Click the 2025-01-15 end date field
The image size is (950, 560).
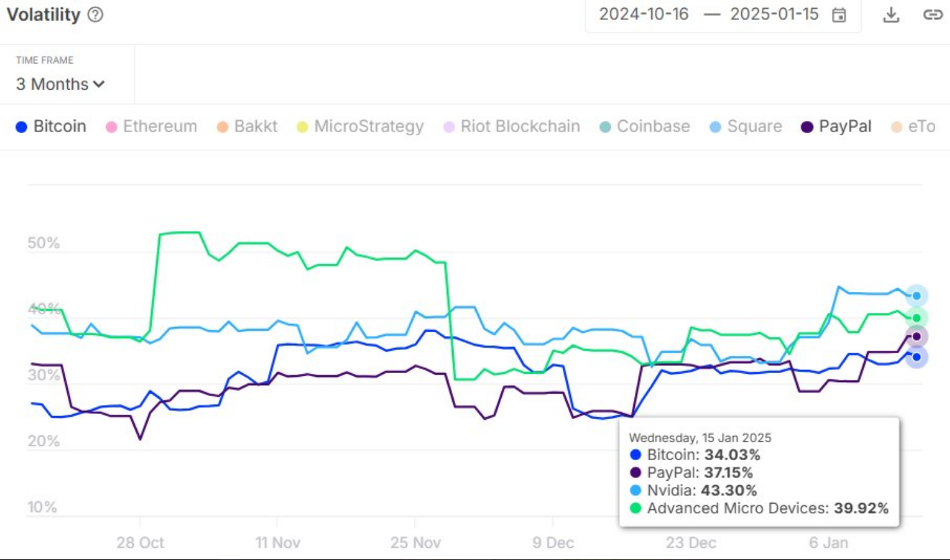774,15
